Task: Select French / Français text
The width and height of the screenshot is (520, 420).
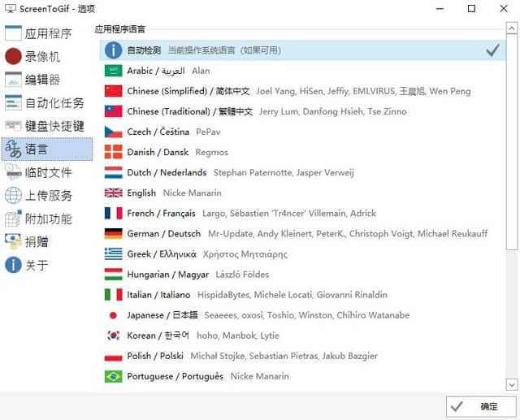Action: click(x=161, y=214)
